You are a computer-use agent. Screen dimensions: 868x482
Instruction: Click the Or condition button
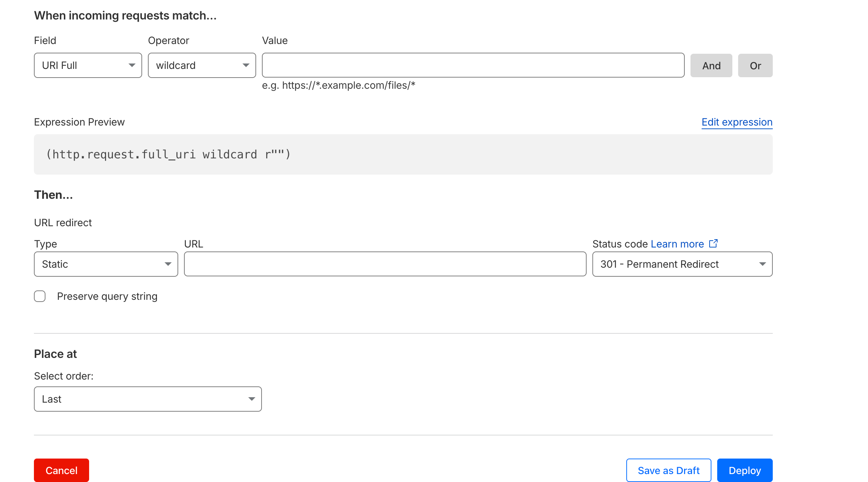click(755, 65)
